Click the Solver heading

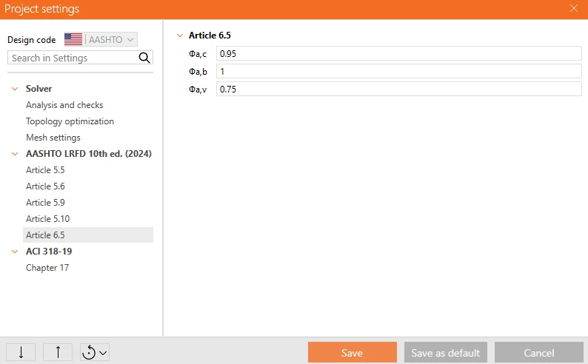(x=39, y=89)
